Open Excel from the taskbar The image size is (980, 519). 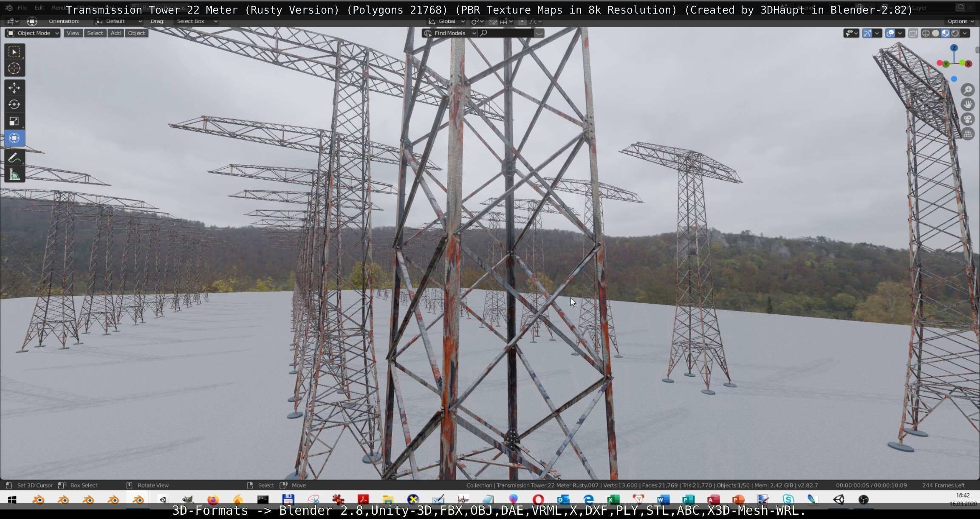pyautogui.click(x=613, y=499)
